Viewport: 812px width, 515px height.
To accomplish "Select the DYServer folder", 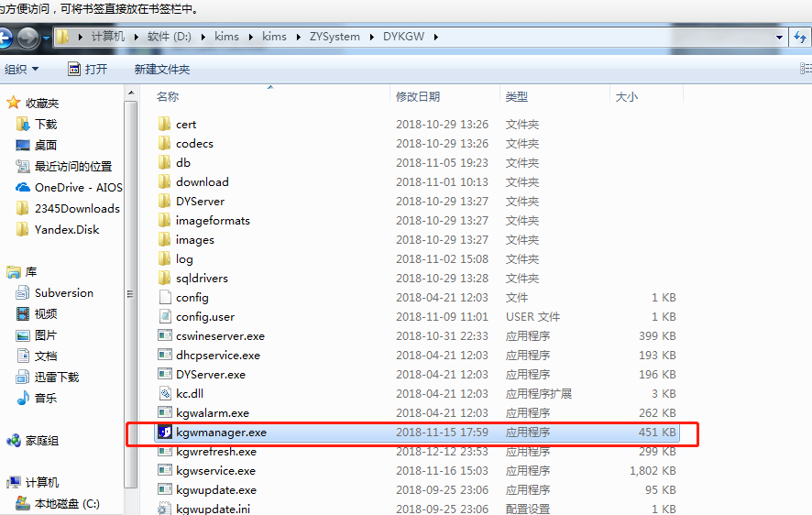I will (200, 202).
